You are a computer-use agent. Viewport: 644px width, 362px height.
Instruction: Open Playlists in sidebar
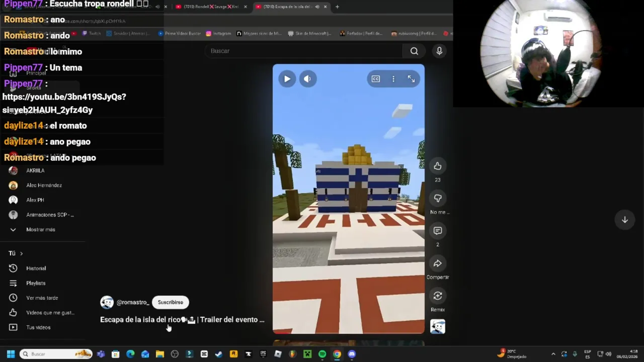click(36, 283)
